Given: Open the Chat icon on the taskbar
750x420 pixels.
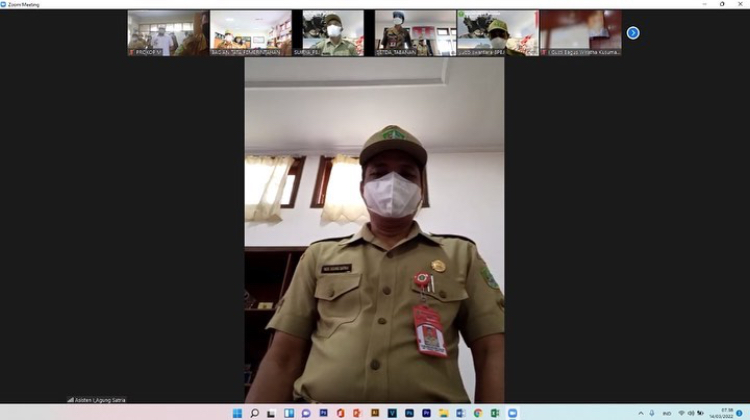Looking at the screenshot, I should point(306,412).
